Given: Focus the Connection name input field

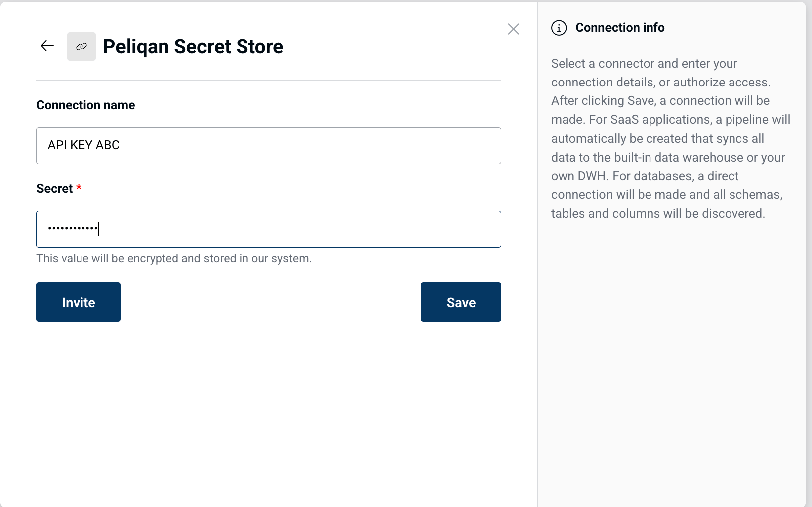Looking at the screenshot, I should pyautogui.click(x=269, y=146).
